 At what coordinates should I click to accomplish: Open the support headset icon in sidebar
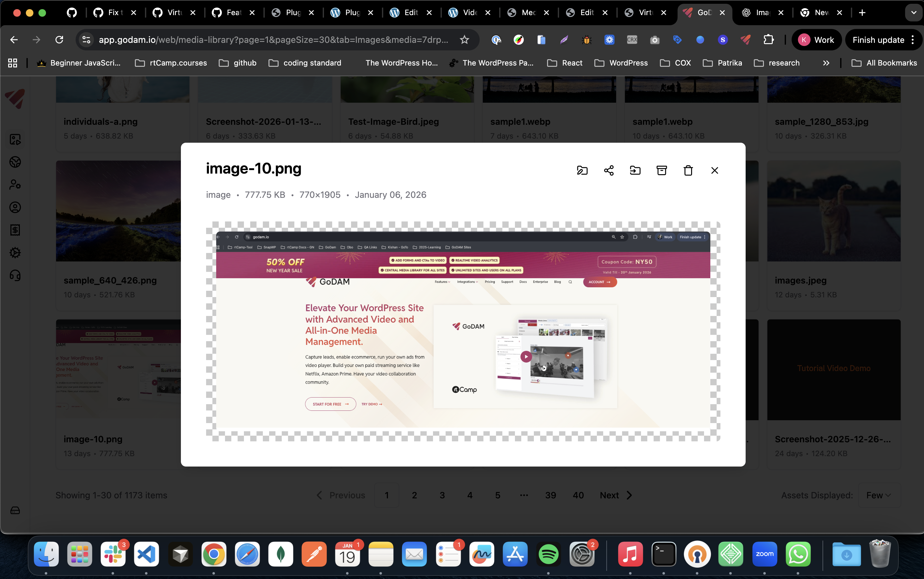tap(15, 275)
